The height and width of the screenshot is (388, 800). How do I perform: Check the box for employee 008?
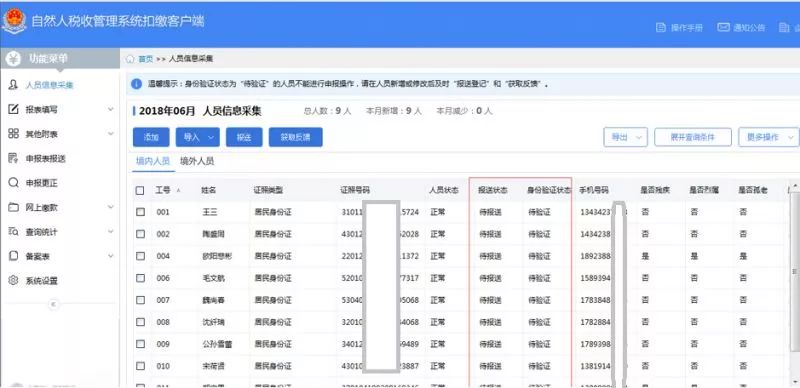pyautogui.click(x=140, y=322)
